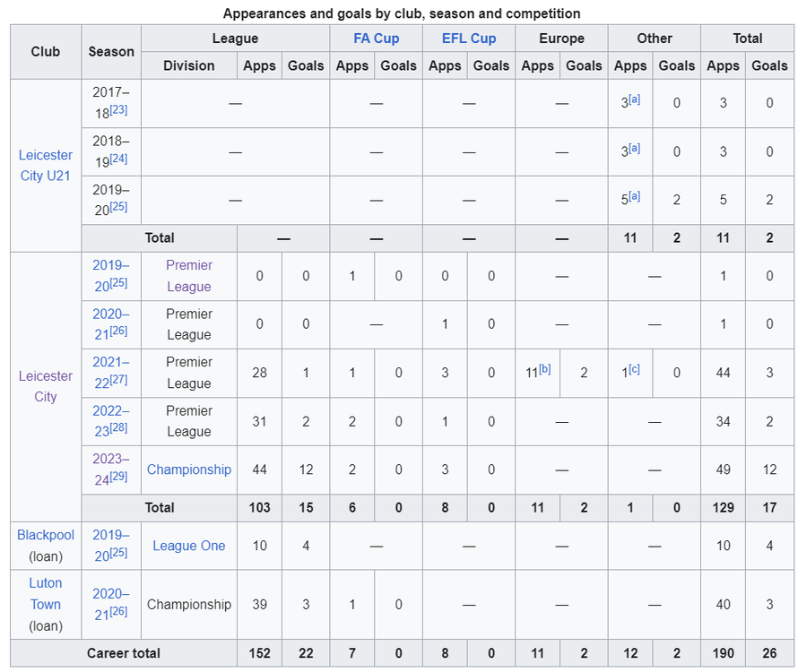Open citation [24] beside 2018–19
798x672 pixels.
pyautogui.click(x=118, y=159)
